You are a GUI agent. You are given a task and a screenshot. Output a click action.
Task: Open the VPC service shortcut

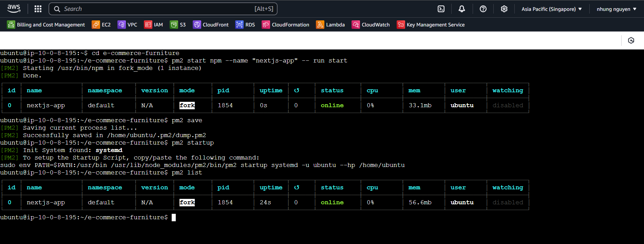click(127, 25)
